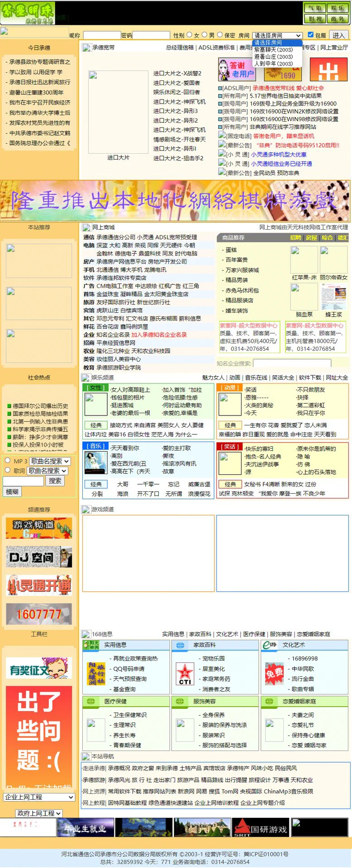Open the 1690 promotional banner
The width and height of the screenshot is (352, 868).
283,69
